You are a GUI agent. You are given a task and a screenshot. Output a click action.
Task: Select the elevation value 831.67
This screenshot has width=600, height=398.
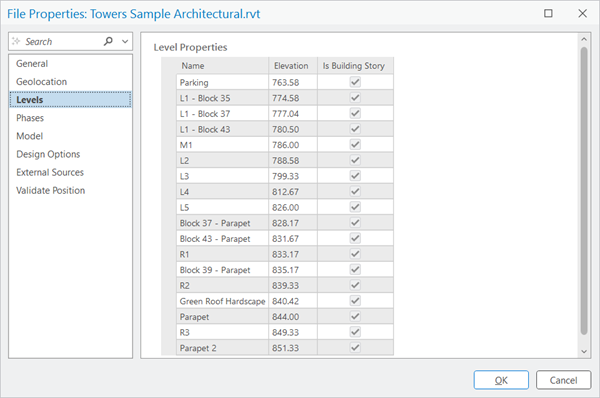[x=293, y=239]
